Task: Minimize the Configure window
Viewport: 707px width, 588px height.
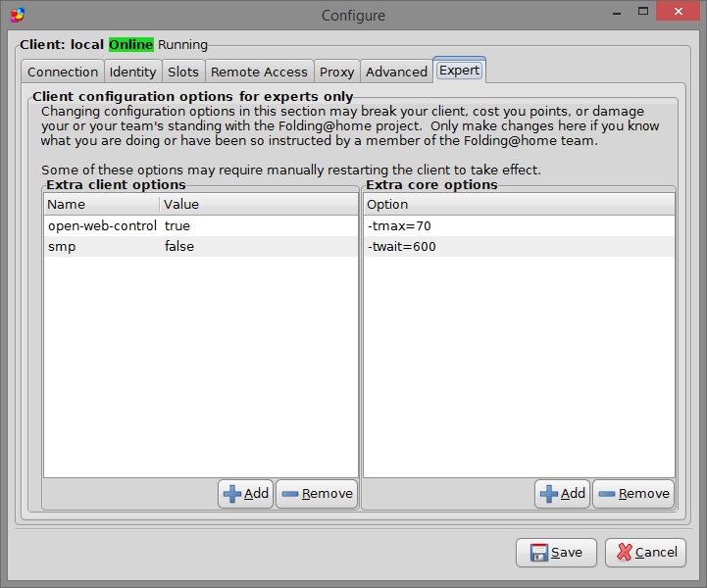Action: pyautogui.click(x=617, y=12)
